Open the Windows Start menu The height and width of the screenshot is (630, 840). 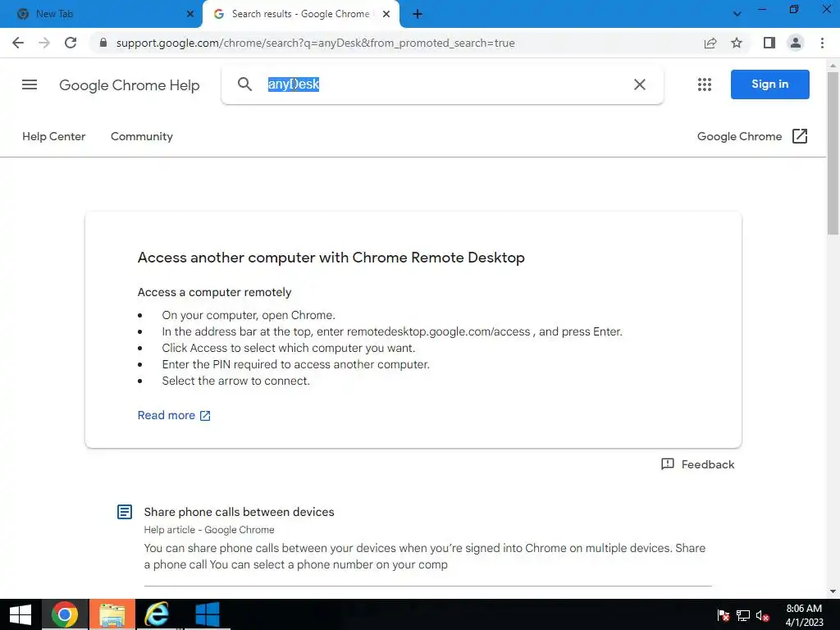21,614
